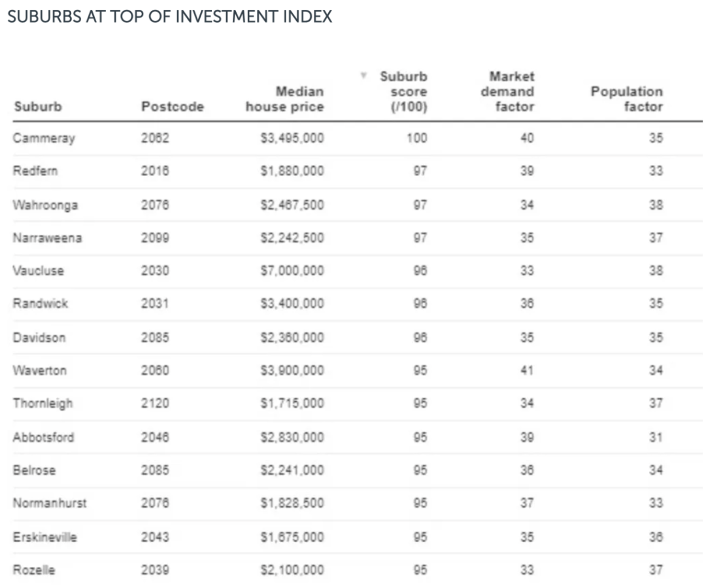The height and width of the screenshot is (588, 706).
Task: Click on Narraweena in the table
Action: tap(47, 237)
